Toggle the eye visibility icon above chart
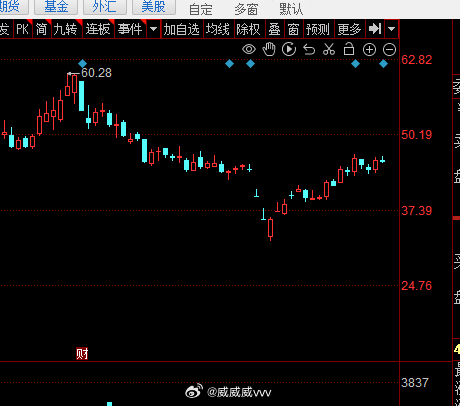The width and height of the screenshot is (460, 406). [x=249, y=50]
